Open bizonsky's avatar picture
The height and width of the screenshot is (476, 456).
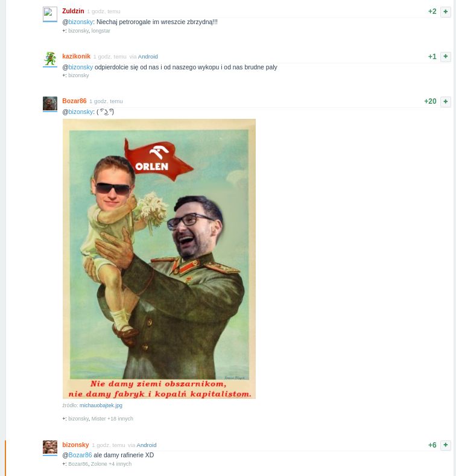point(50,447)
